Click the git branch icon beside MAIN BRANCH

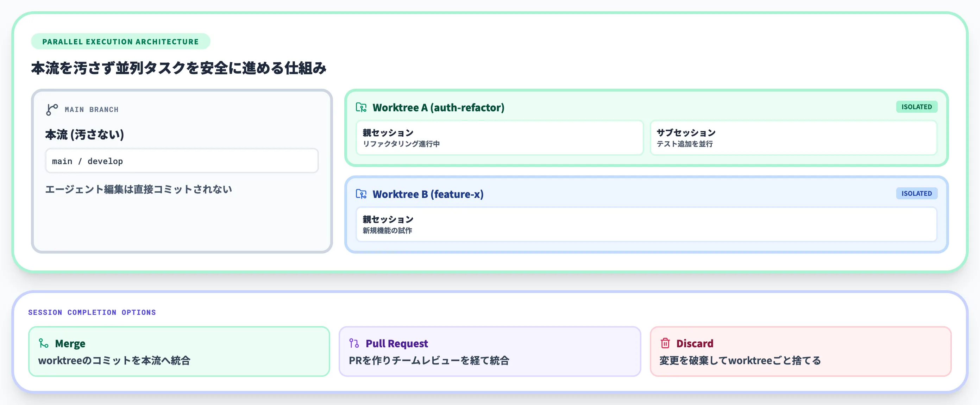tap(52, 110)
